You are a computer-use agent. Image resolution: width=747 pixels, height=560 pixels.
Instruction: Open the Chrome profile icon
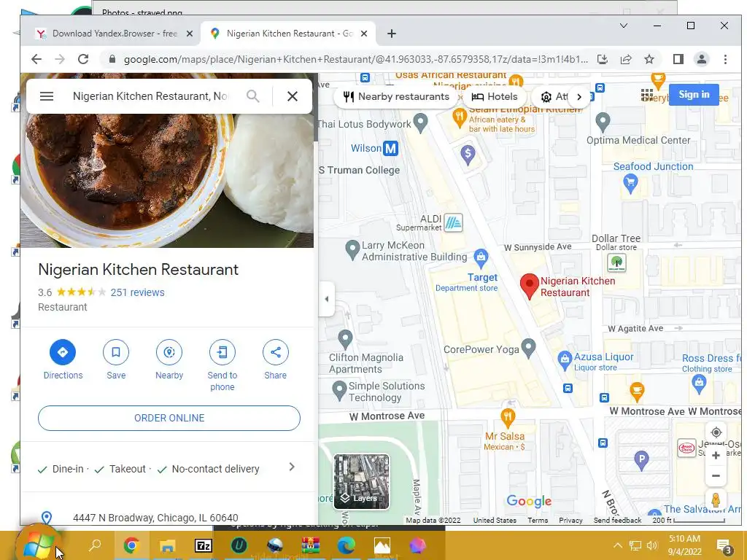click(x=701, y=59)
